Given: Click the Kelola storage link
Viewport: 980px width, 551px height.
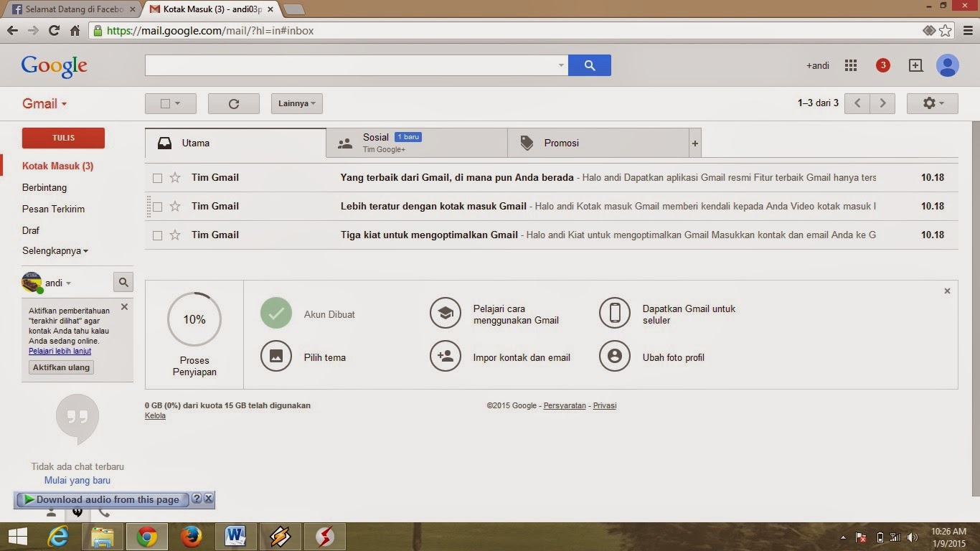Looking at the screenshot, I should pos(155,415).
